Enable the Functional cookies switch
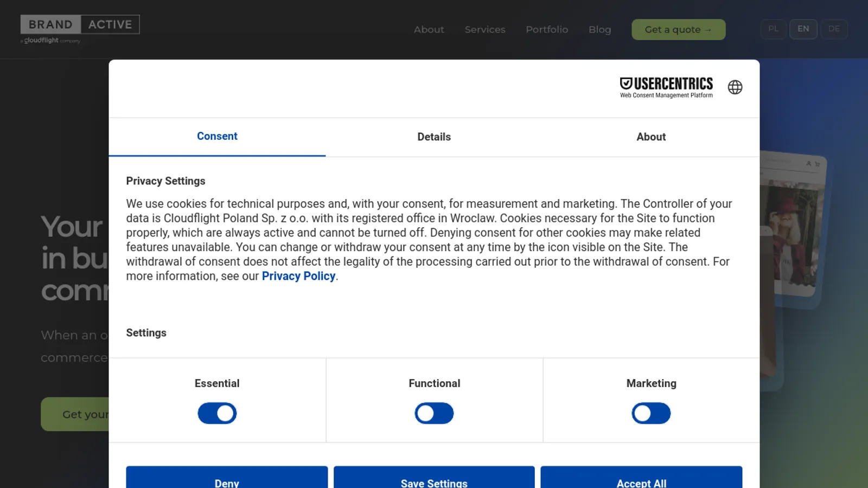The width and height of the screenshot is (868, 488). pos(434,413)
